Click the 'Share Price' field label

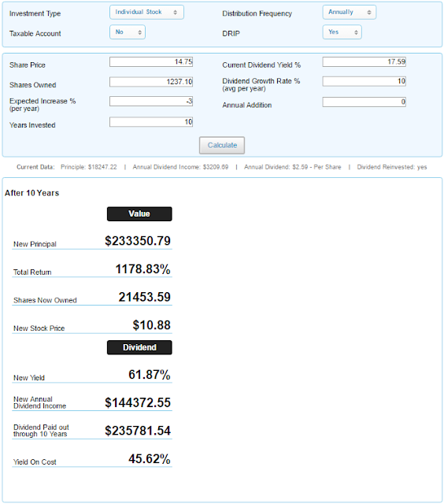click(28, 65)
